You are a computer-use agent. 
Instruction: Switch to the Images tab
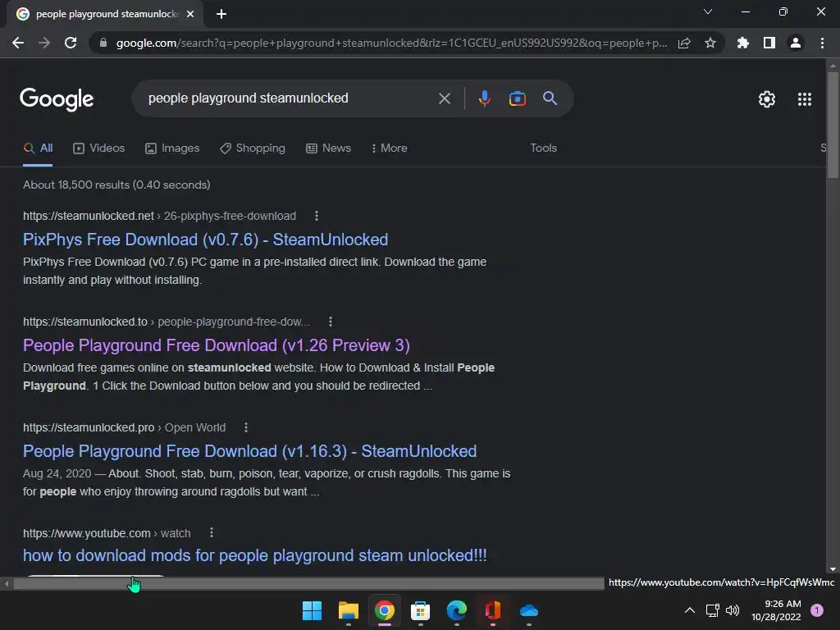(172, 148)
